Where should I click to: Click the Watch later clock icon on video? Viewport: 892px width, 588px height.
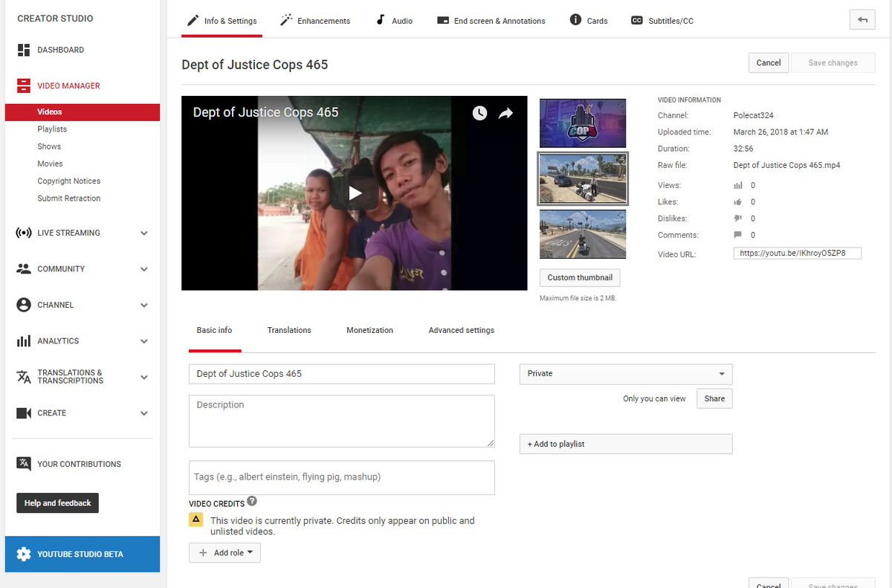pos(479,113)
